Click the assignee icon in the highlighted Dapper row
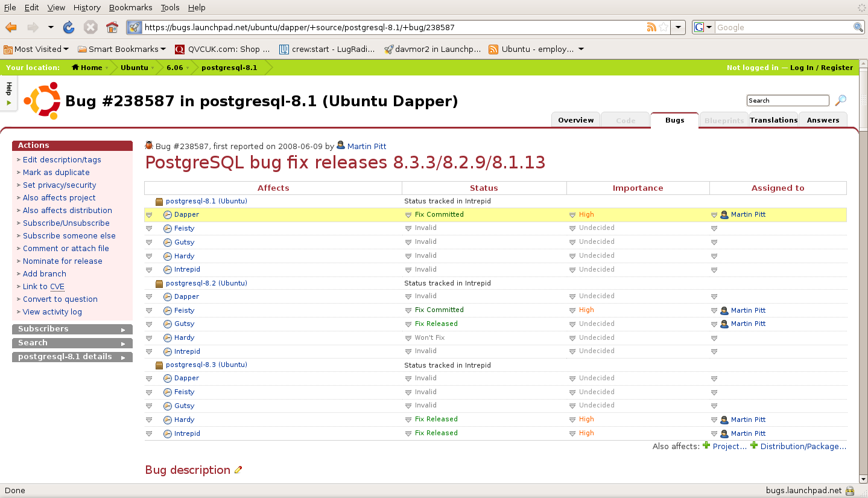This screenshot has width=868, height=498. pos(724,215)
